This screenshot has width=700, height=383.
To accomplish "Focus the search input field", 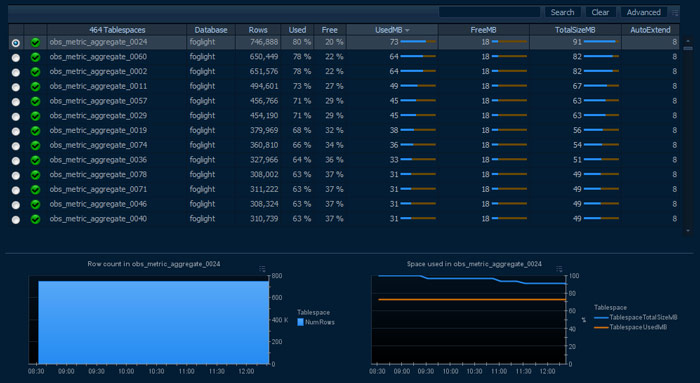I will coord(489,12).
